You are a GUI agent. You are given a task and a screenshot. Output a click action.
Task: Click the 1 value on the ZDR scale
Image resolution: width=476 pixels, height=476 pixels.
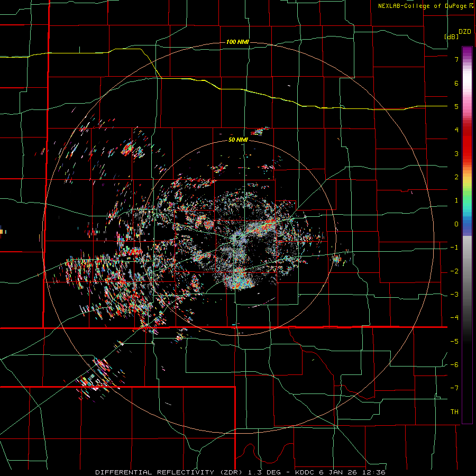pos(456,200)
